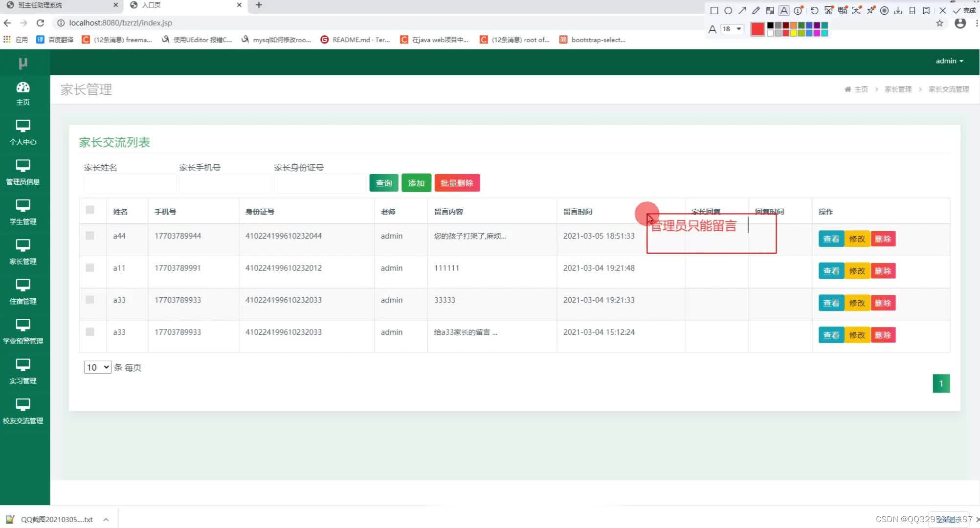Cancel the screenshot with the X icon
Image resolution: width=980 pixels, height=528 pixels.
point(943,10)
